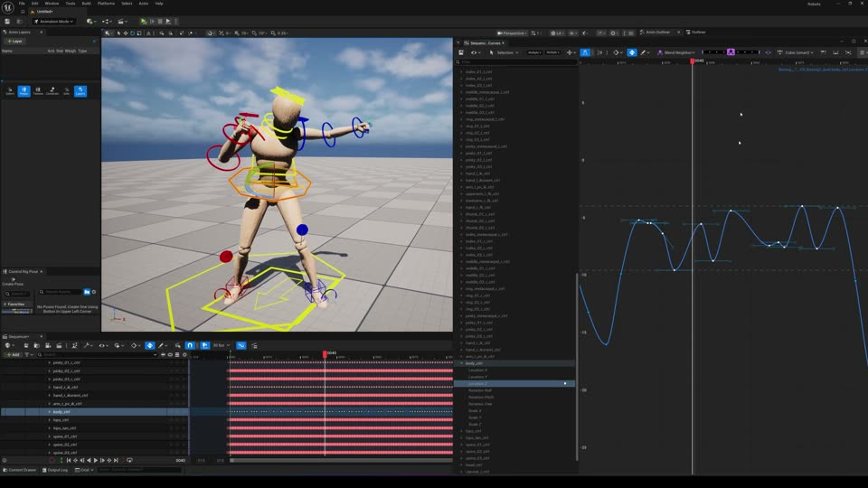Expand the hand_r_ik_ctrl track in Sequencer
Viewport: 868px width, 488px height.
[49, 388]
